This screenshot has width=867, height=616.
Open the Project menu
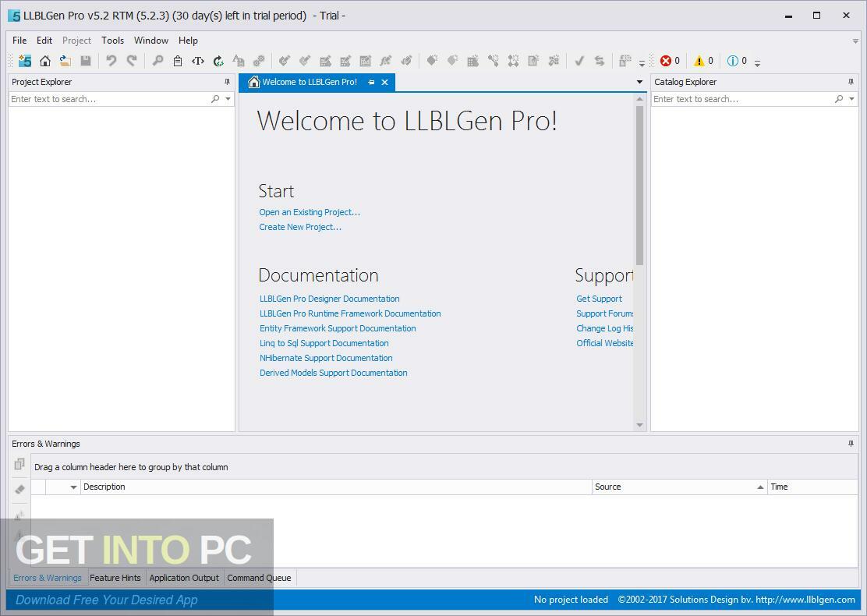77,41
